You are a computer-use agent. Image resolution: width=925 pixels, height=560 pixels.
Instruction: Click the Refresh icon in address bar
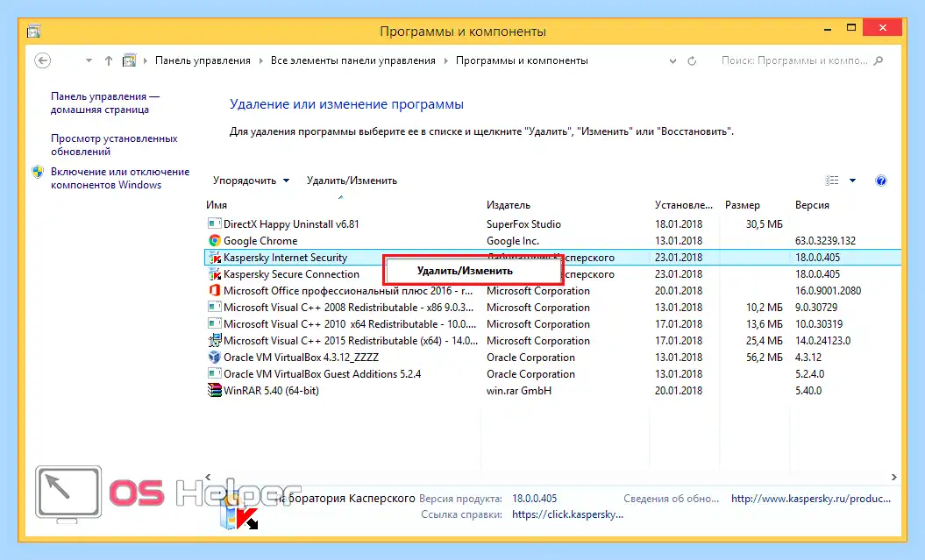692,60
